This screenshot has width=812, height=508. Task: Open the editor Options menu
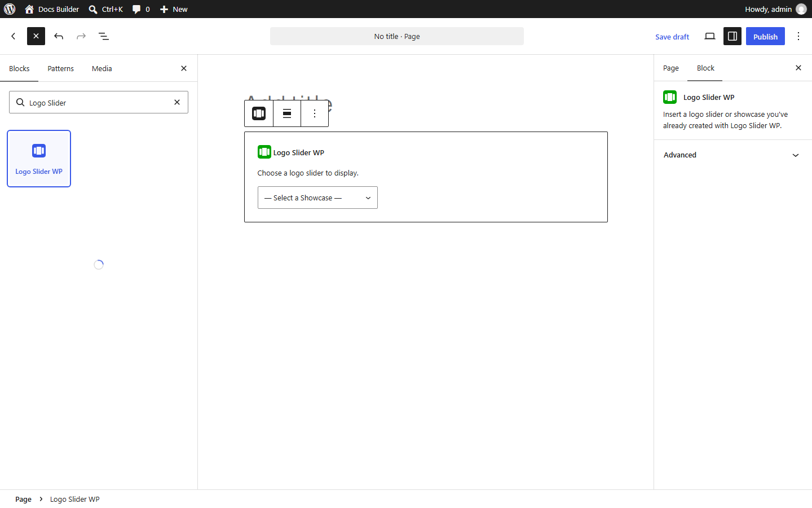798,36
